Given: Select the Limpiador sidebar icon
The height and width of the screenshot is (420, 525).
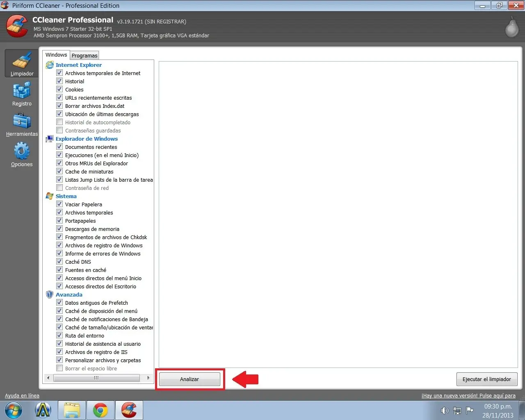Looking at the screenshot, I should (21, 63).
